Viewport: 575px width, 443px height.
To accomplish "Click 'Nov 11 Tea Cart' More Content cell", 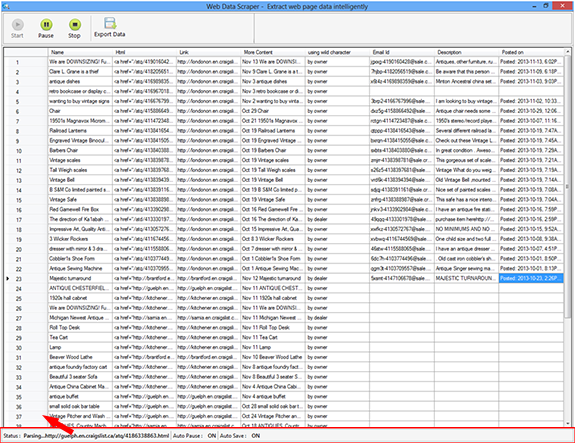I will click(x=272, y=337).
